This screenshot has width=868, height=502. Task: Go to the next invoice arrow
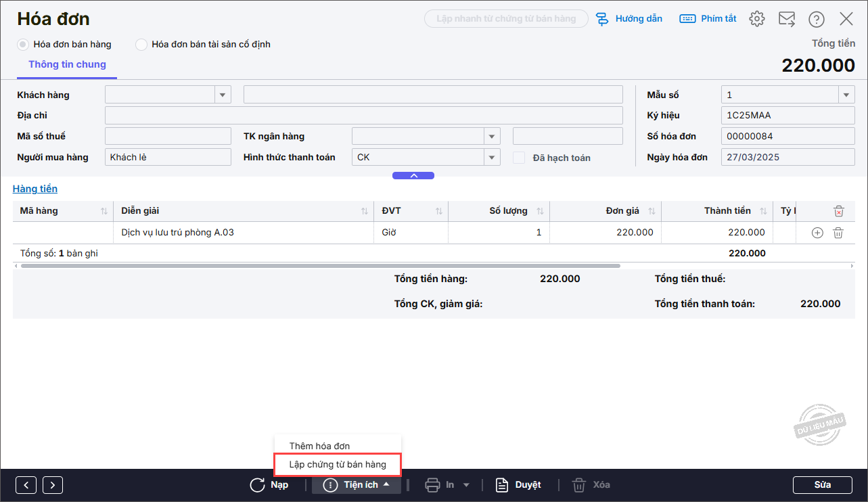53,484
